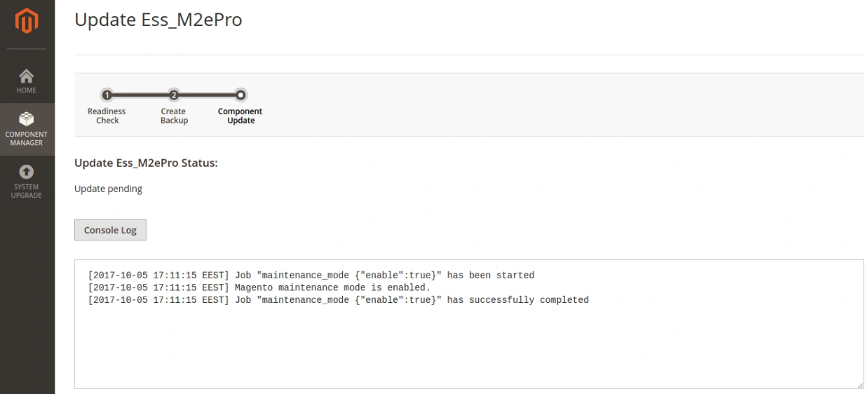This screenshot has width=868, height=394.
Task: Go to Home via house icon
Action: click(x=27, y=76)
